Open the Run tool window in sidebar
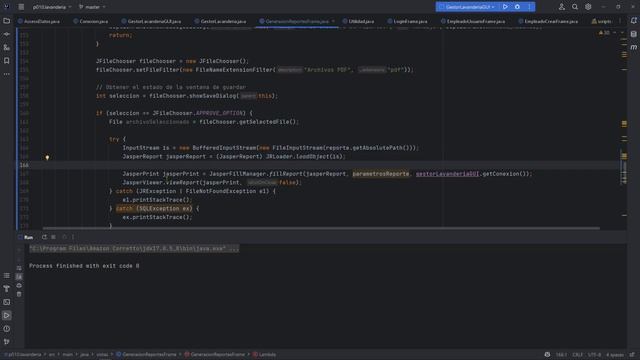This screenshot has width=640, height=360. pos(7,316)
